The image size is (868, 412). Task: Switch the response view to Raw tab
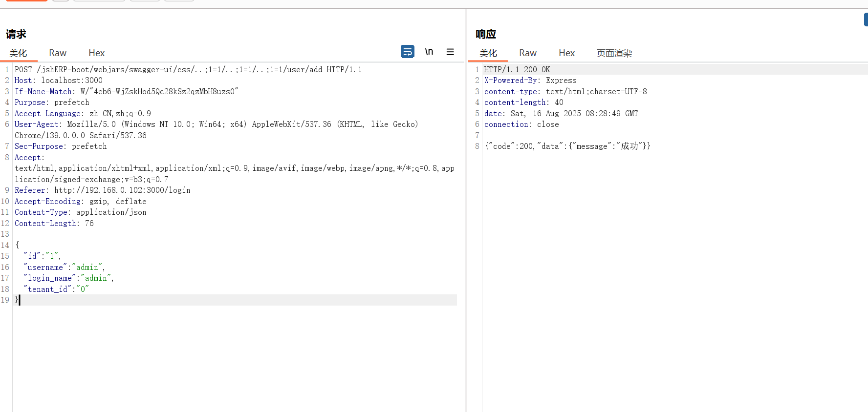pos(527,53)
